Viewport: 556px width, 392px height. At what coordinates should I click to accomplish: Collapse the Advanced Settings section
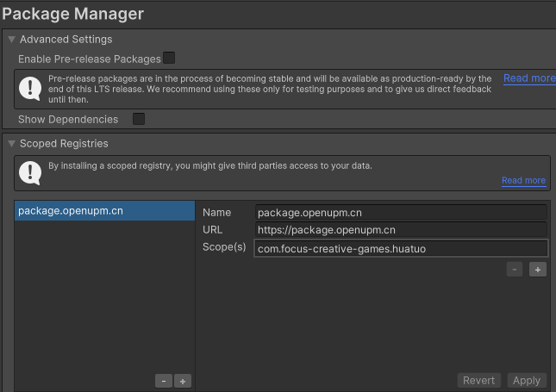(x=11, y=40)
